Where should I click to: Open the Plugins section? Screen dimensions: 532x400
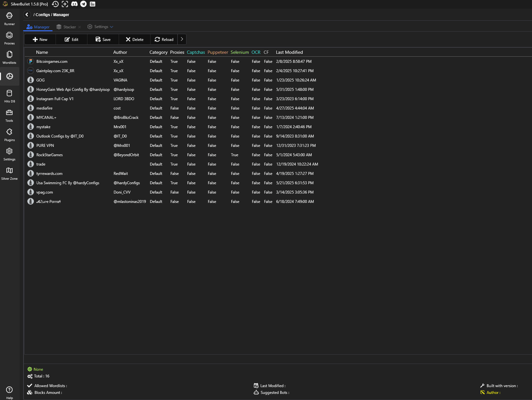[9, 135]
